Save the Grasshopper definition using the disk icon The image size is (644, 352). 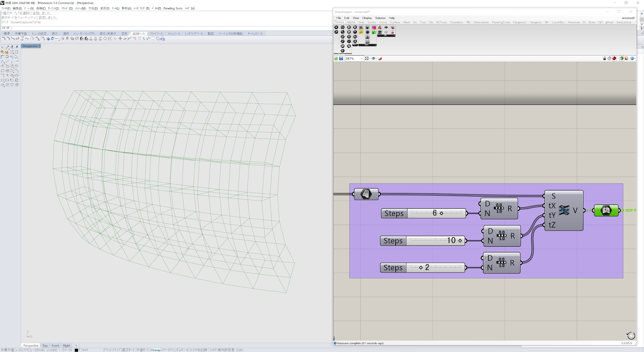[341, 59]
